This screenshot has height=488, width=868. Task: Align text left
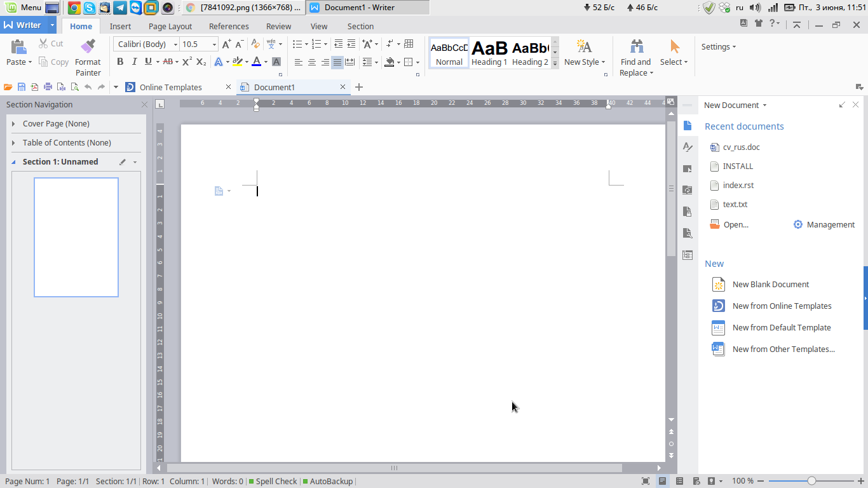[x=299, y=62]
